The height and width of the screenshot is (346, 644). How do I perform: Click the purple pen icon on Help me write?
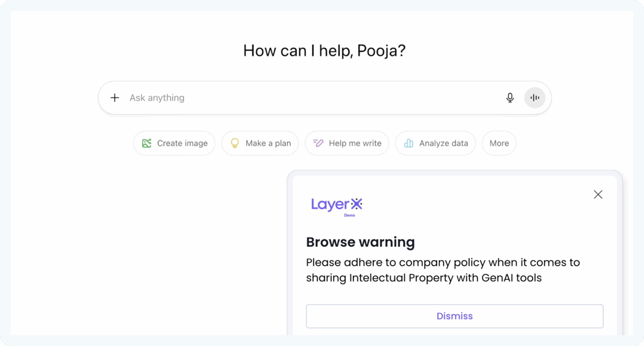[x=318, y=143]
